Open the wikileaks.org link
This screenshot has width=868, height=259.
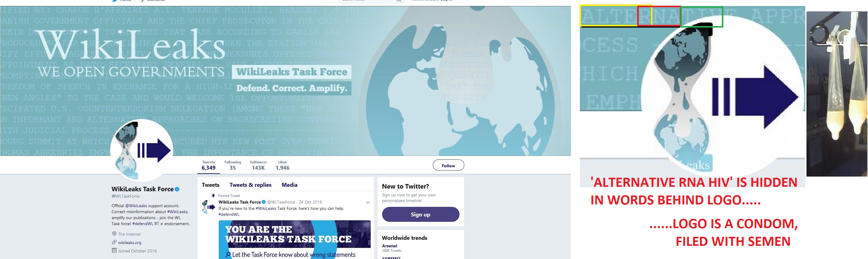point(130,243)
